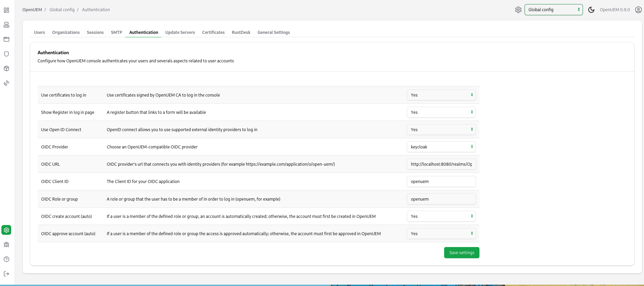The width and height of the screenshot is (644, 286).
Task: Open the user profile icon
Action: pyautogui.click(x=638, y=10)
